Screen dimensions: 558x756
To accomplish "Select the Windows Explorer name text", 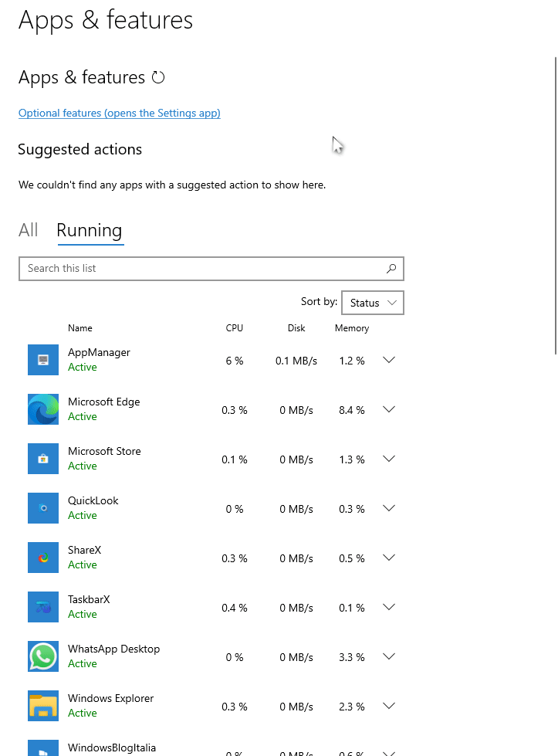I will (111, 698).
